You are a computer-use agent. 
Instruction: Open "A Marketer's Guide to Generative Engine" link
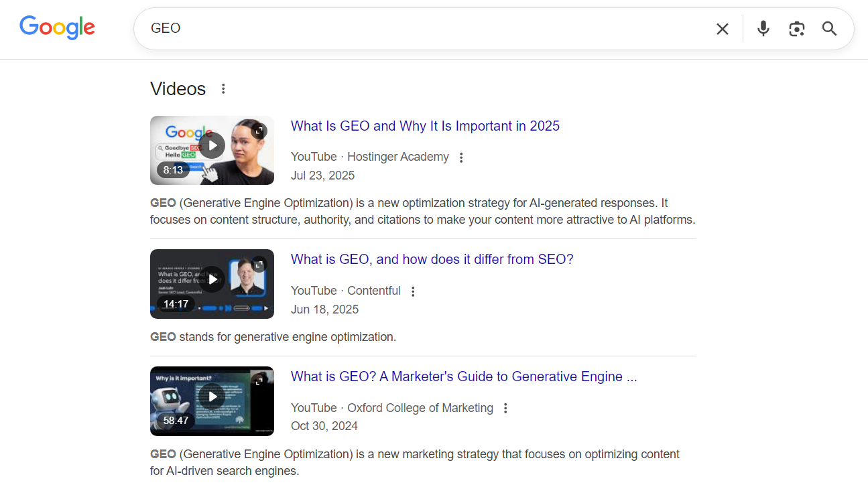click(463, 376)
